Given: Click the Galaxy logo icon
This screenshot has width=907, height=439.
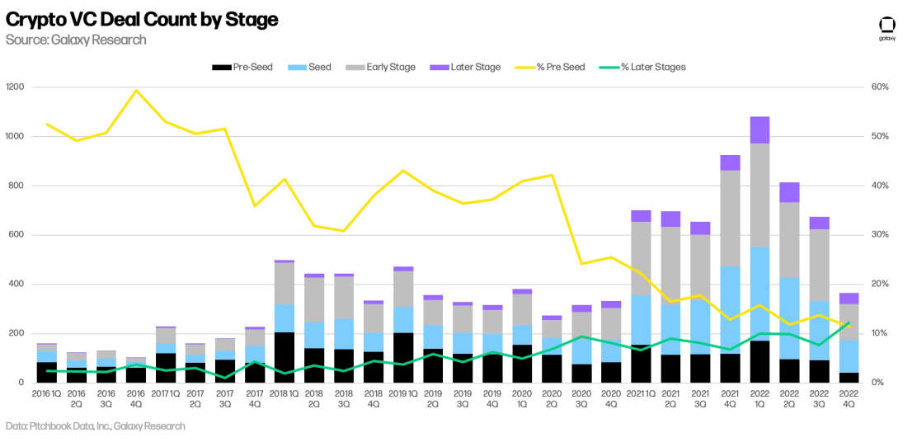Looking at the screenshot, I should (885, 27).
